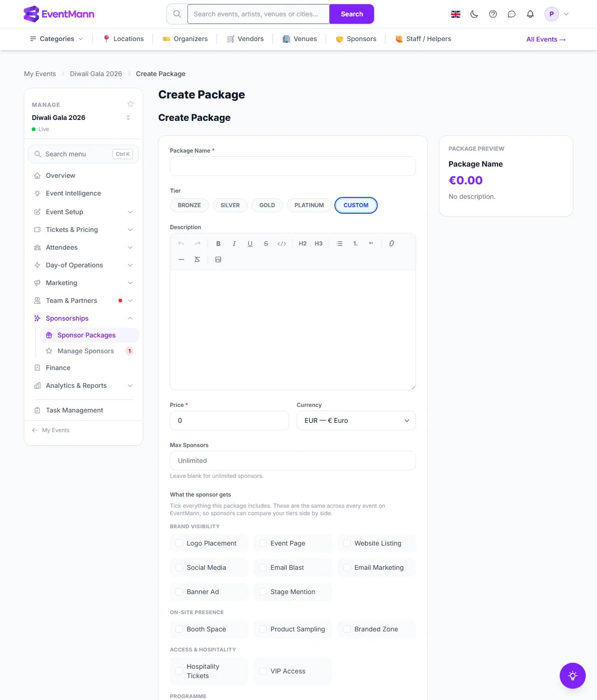This screenshot has height=700, width=597.
Task: Tick the Logo Placement checkbox
Action: pos(179,543)
